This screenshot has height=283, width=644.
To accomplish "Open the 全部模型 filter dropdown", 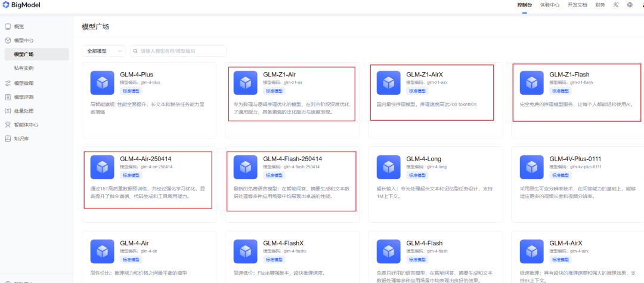I will pyautogui.click(x=104, y=51).
